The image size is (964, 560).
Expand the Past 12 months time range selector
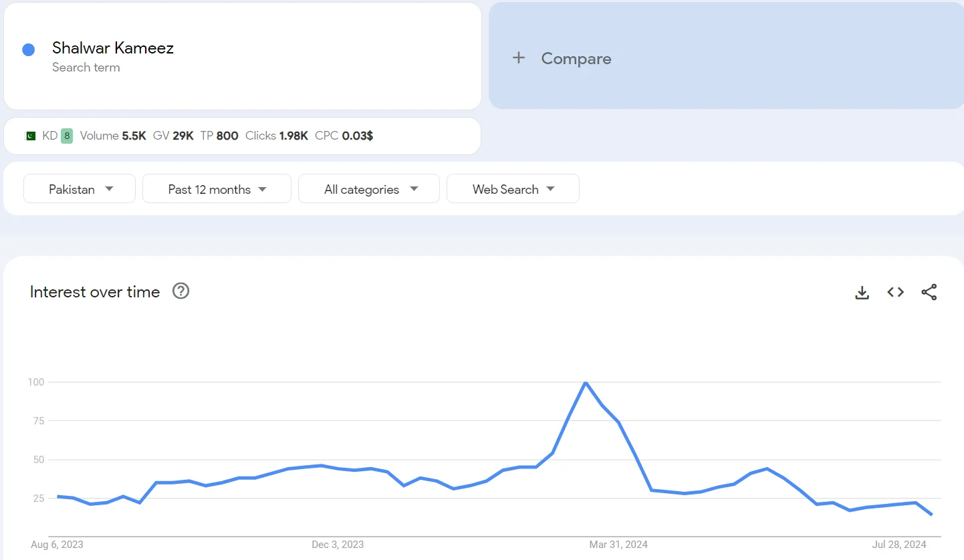click(217, 188)
